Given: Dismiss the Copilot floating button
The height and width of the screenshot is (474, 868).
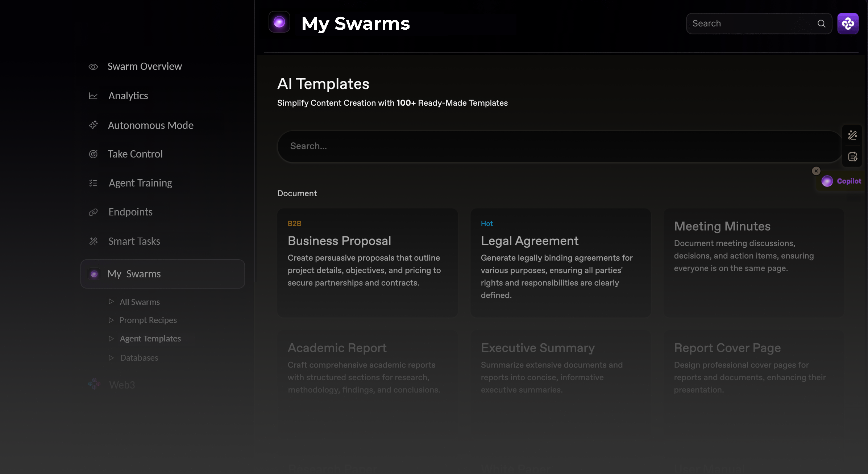Looking at the screenshot, I should tap(816, 171).
